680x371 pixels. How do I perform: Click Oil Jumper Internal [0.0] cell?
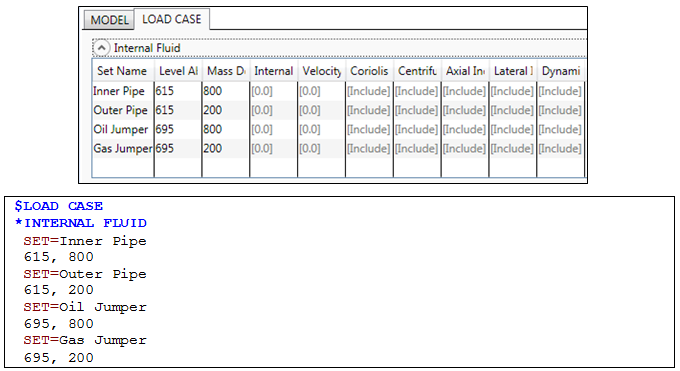click(x=274, y=129)
